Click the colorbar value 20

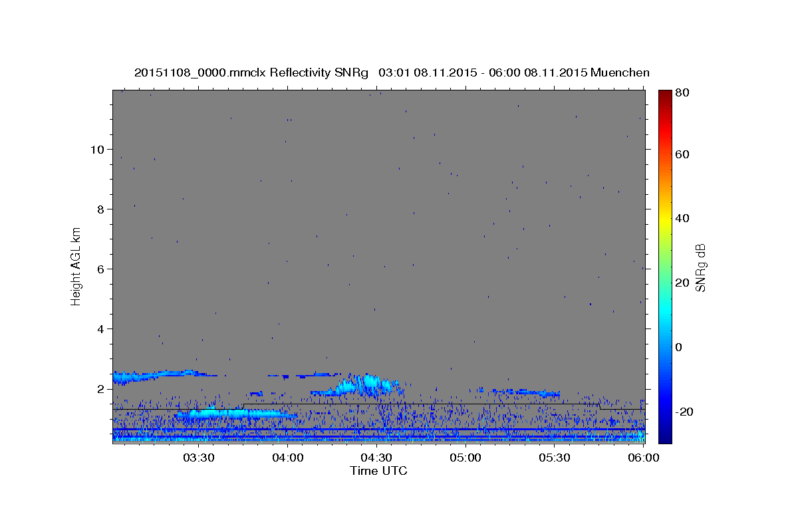tap(683, 283)
